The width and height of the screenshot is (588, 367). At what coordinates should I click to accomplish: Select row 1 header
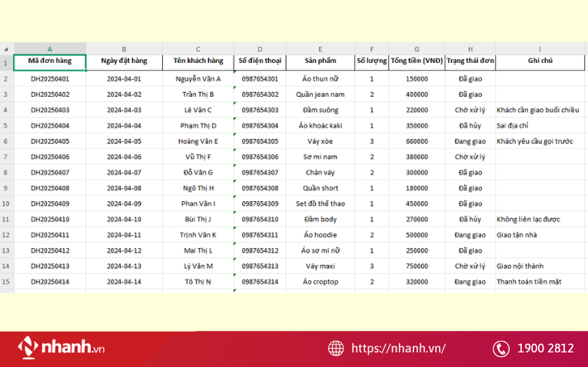point(7,62)
